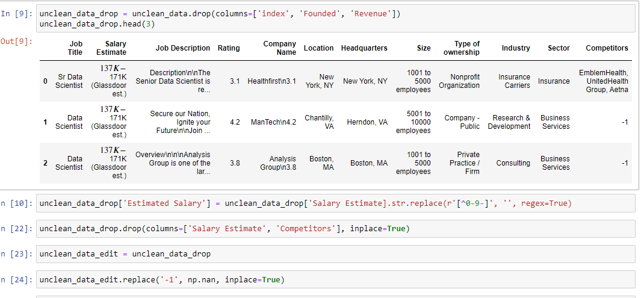Image resolution: width=644 pixels, height=298 pixels.
Task: Click the 'New York, NY' headquarters cell
Action: 365,81
